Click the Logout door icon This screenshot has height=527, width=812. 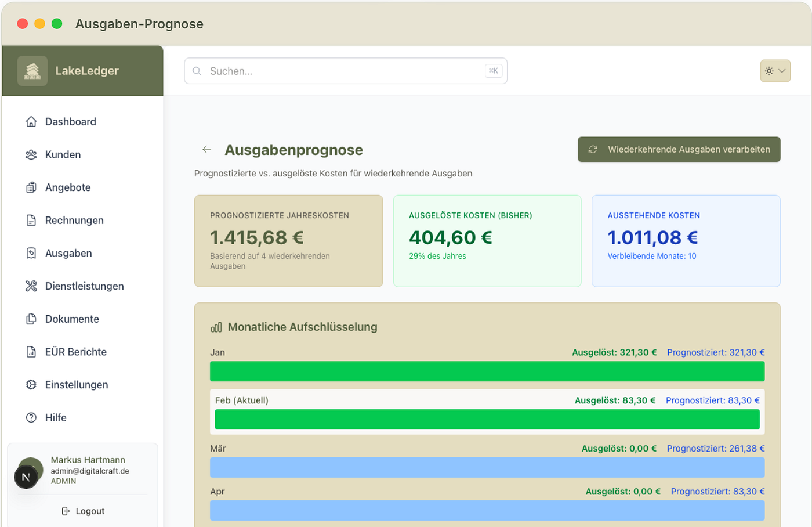pos(66,511)
